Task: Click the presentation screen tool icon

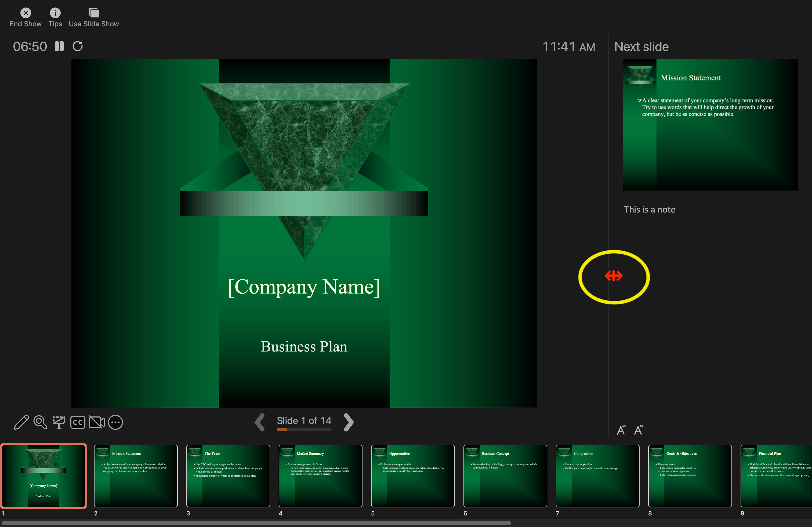Action: point(59,422)
